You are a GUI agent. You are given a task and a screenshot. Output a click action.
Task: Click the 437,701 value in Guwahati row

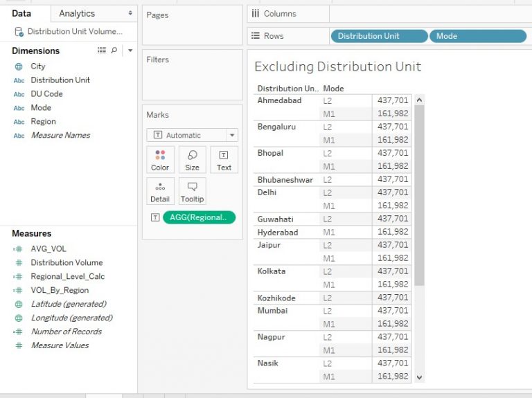[x=393, y=219]
